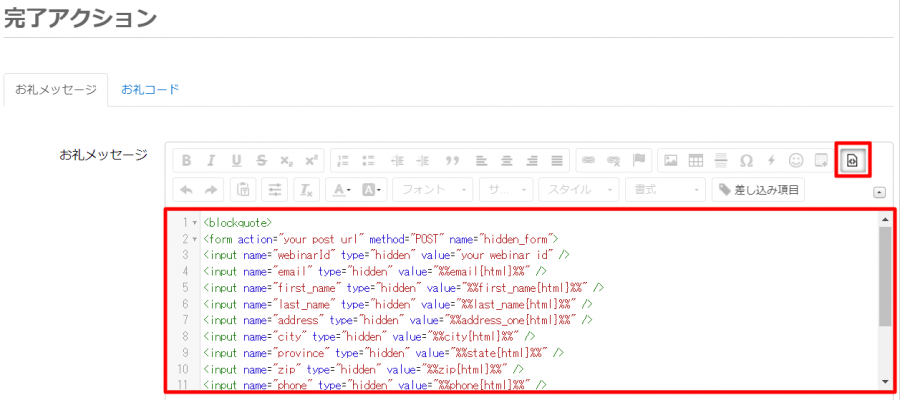Open the フォント font dropdown

pos(433,190)
